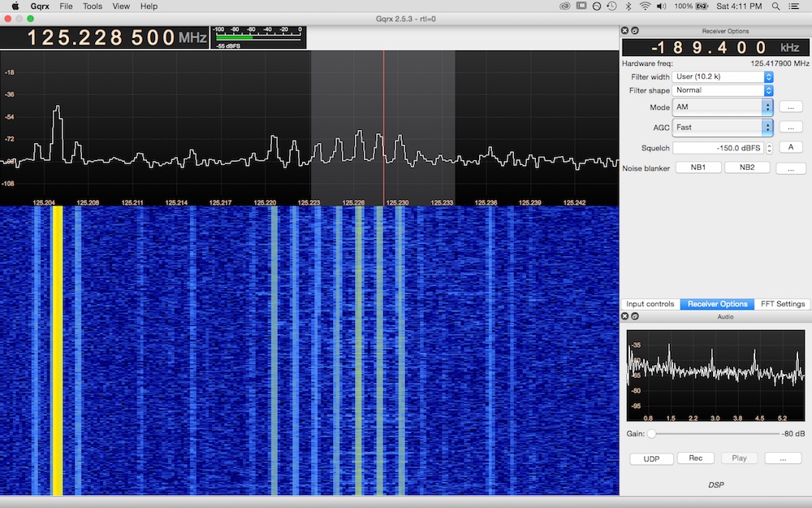Click the 125.226 frequency axis label

point(353,202)
